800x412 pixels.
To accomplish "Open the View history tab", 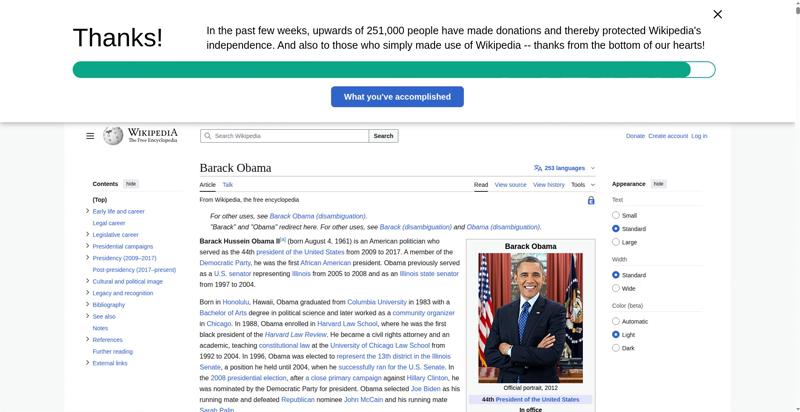I will tap(548, 185).
